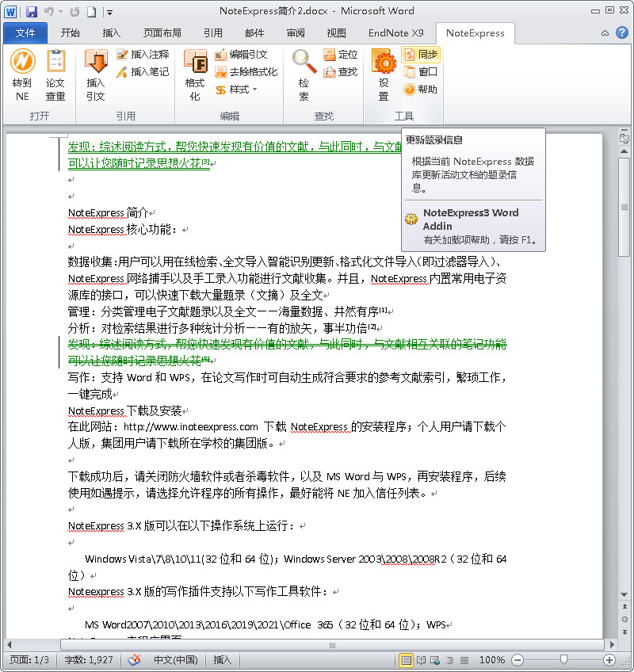
Task: Switch to the 开始 tab
Action: point(71,33)
